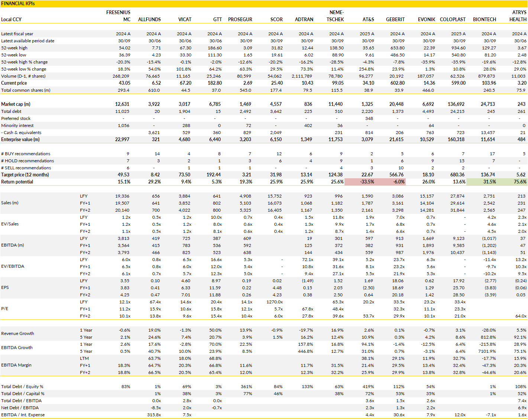Click PROSEGUR Total Debt / Equity 361%
The width and height of the screenshot is (528, 420).
click(246, 387)
